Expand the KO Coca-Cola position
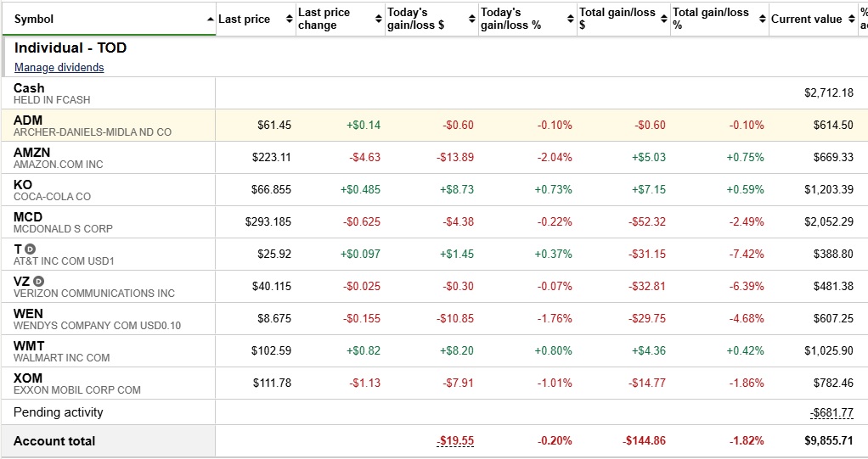 (x=23, y=184)
